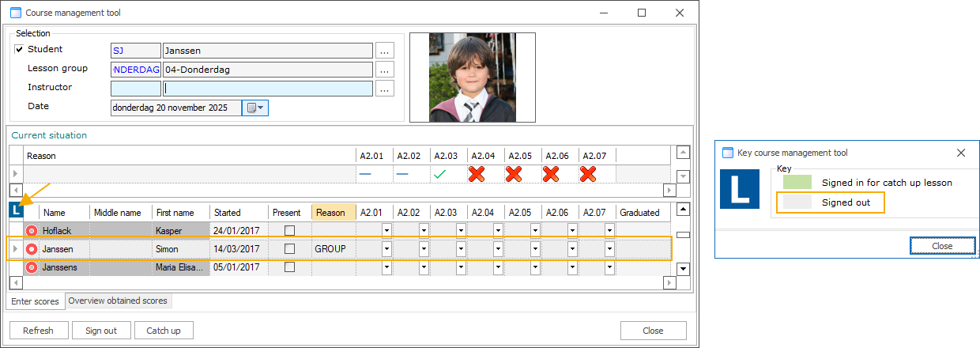
Task: Click the blue dash under A2.01 in Current situation
Action: [365, 174]
